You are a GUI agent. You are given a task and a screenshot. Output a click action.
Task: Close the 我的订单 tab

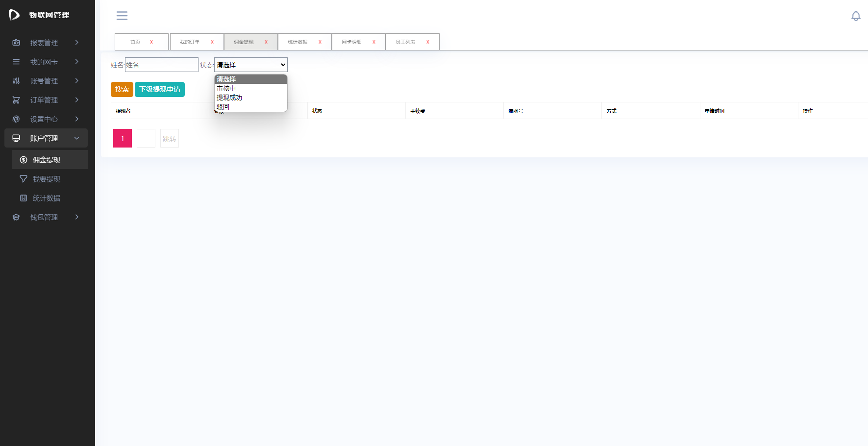[x=212, y=42]
